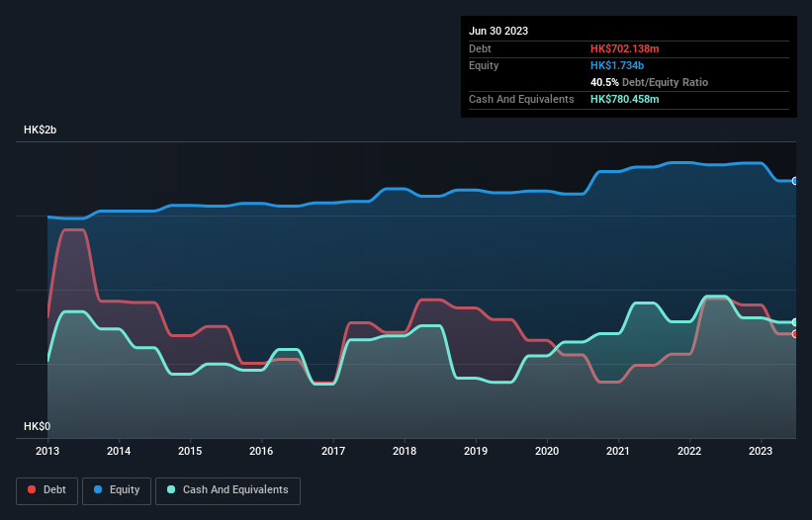The height and width of the screenshot is (520, 812).
Task: Click the 2018 x-axis label
Action: (x=405, y=451)
